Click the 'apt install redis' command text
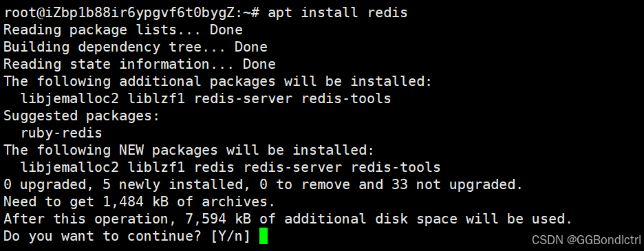 click(337, 13)
